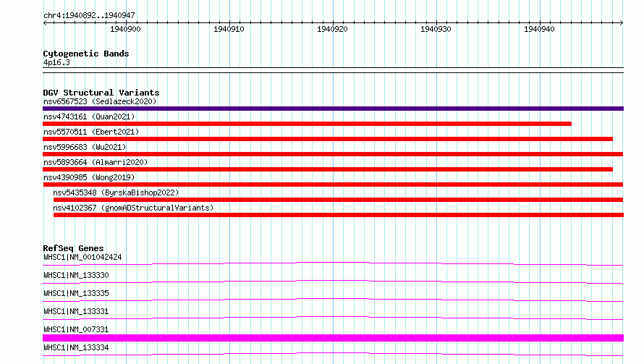Select variant label nsv6567523 (Sedlazeck2020)

[100, 101]
